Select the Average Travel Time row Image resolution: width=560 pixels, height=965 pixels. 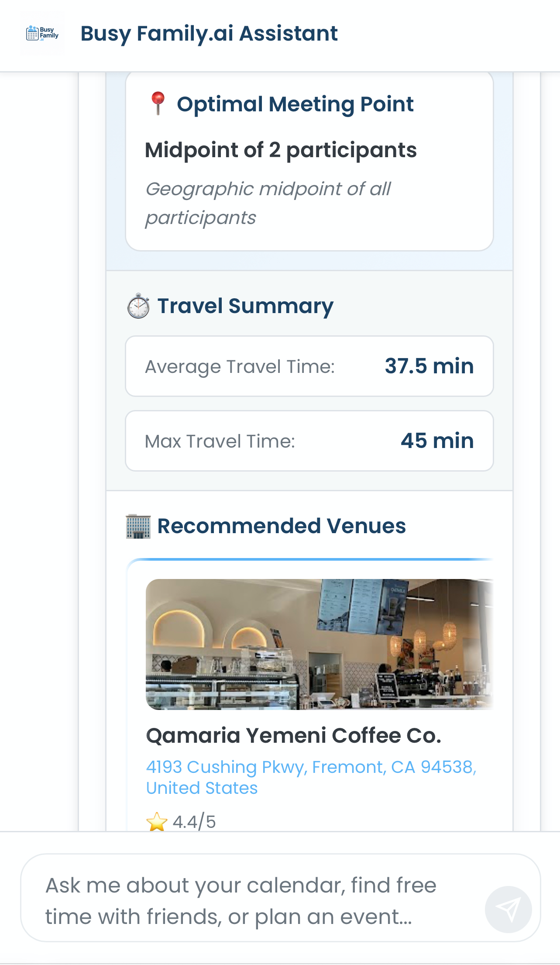(309, 366)
